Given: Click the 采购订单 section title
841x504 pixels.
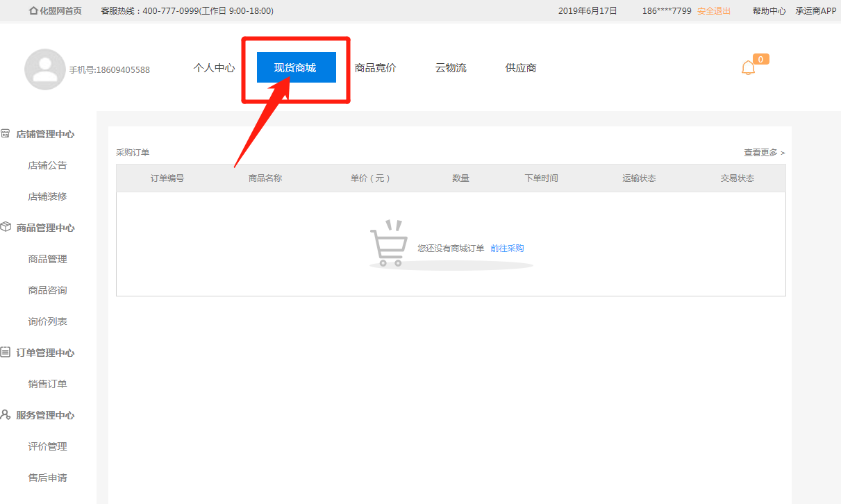Looking at the screenshot, I should [133, 153].
